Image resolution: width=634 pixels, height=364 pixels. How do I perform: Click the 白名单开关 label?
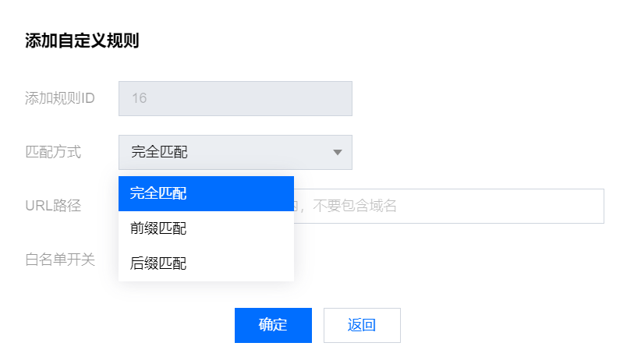60,260
